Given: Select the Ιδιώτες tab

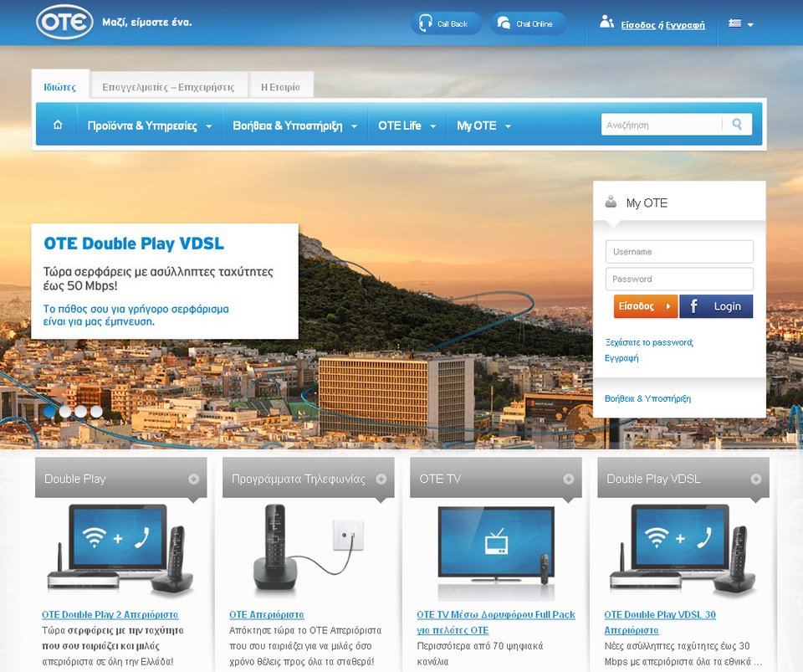Looking at the screenshot, I should (60, 87).
